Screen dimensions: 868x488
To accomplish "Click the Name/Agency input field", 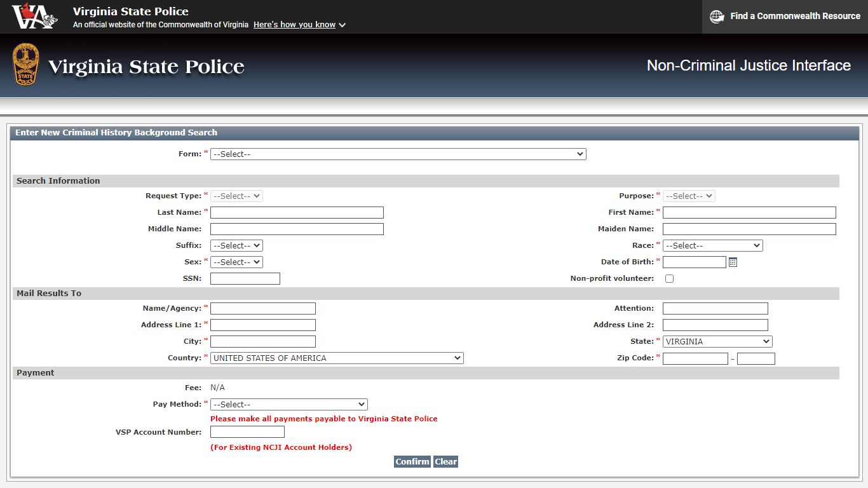I will point(263,308).
